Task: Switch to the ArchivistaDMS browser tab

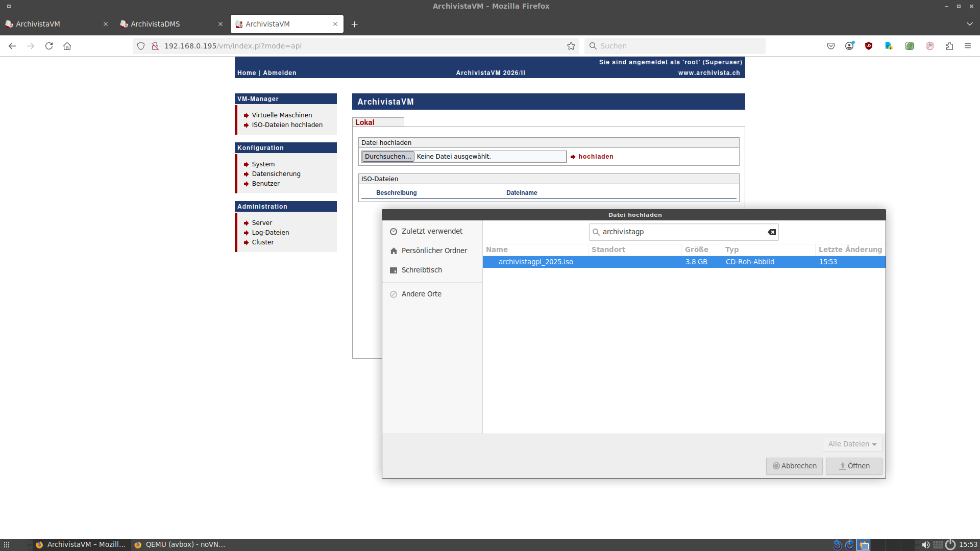Action: (155, 24)
